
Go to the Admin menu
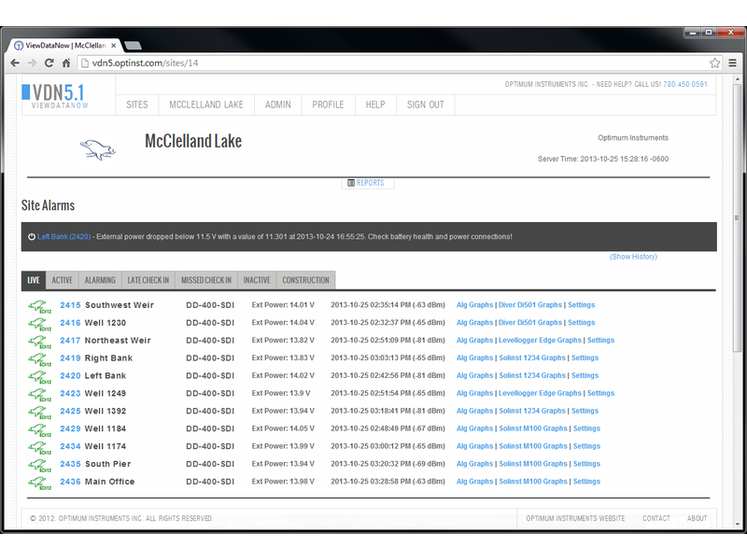tap(277, 105)
